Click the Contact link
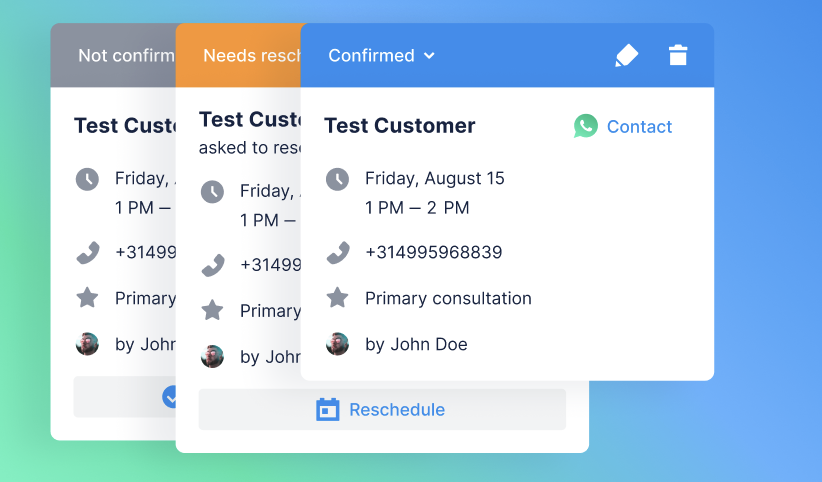Image resolution: width=822 pixels, height=482 pixels. pos(639,127)
